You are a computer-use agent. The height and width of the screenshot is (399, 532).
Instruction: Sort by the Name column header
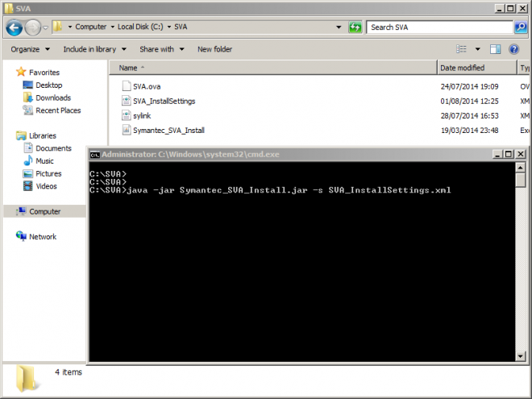(273, 68)
